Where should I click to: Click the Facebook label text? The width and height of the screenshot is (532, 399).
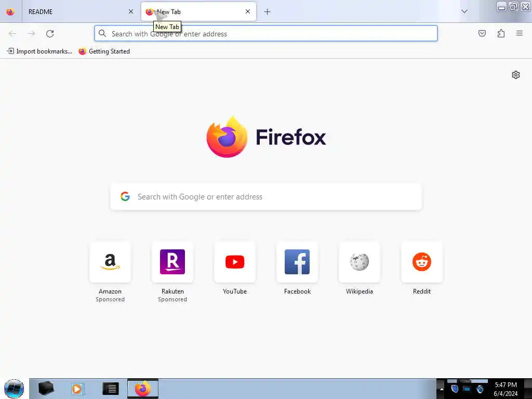[297, 291]
